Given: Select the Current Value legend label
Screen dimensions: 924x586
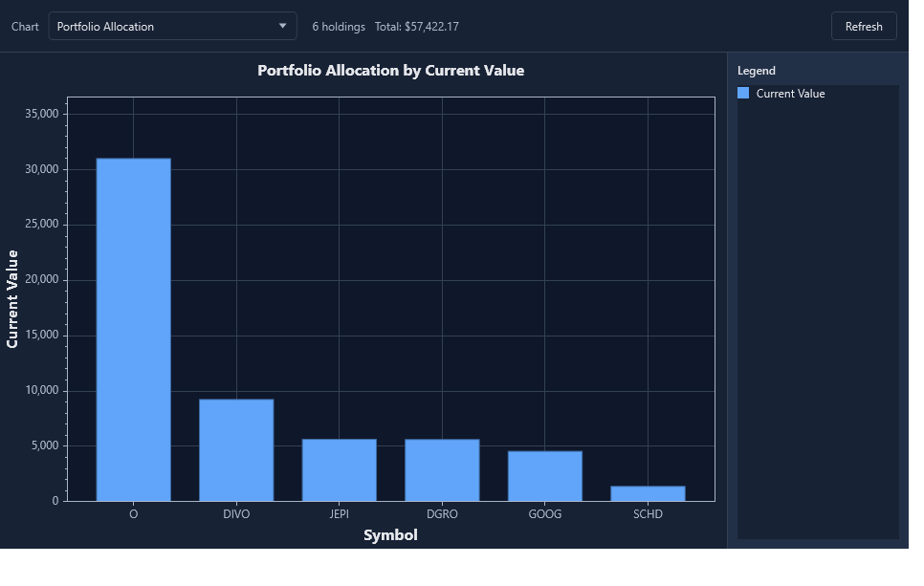Looking at the screenshot, I should tap(790, 94).
